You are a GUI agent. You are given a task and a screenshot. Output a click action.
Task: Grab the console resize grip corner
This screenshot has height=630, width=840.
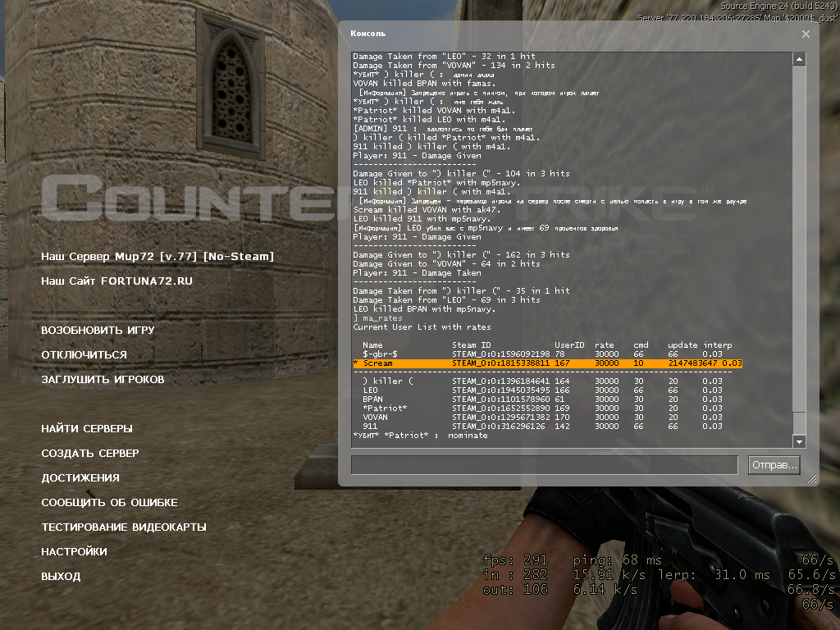[x=812, y=478]
